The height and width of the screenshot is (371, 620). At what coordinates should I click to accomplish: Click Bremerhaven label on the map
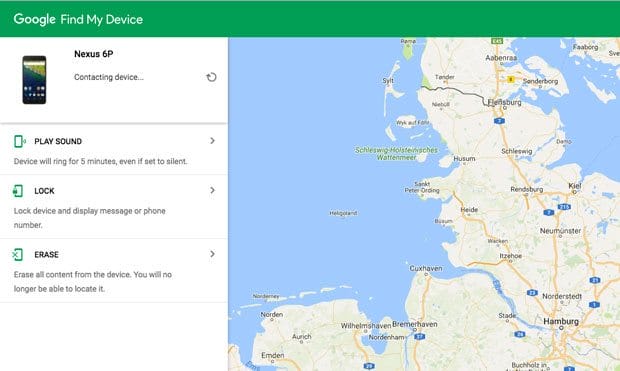click(x=415, y=324)
